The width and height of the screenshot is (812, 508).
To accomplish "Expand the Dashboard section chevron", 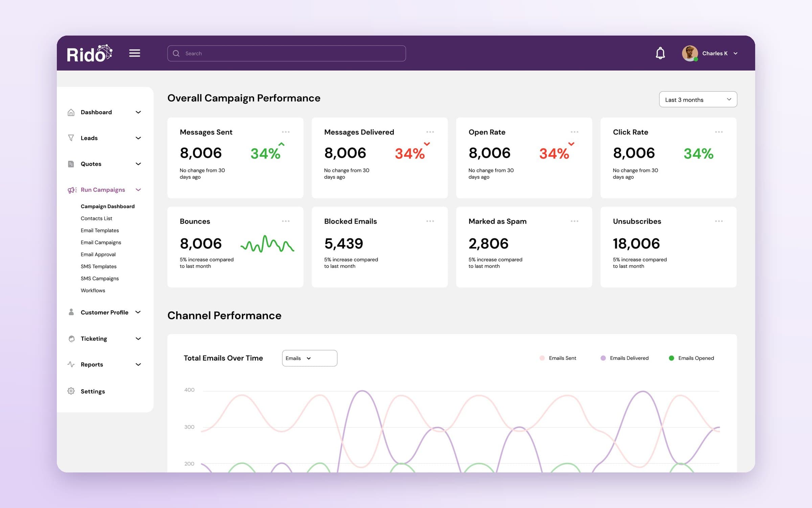I will [138, 112].
